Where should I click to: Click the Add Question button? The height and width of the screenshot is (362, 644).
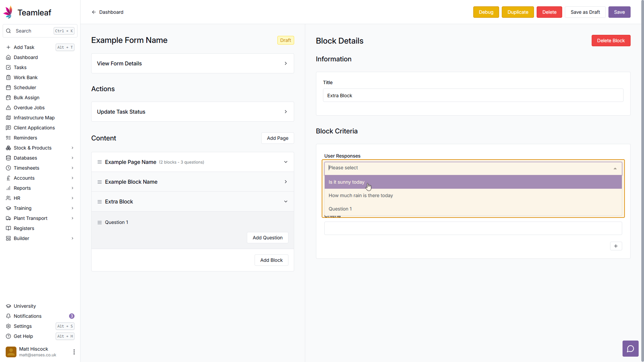point(267,238)
